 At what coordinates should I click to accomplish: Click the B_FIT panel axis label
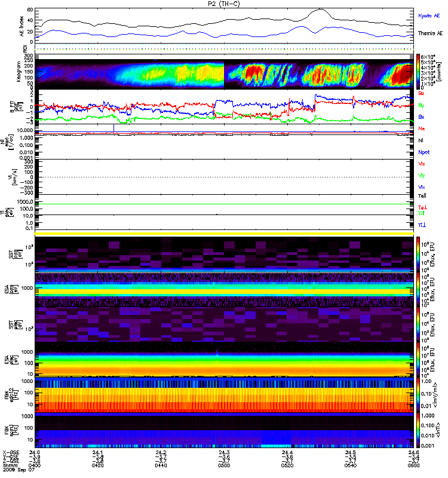pos(17,106)
